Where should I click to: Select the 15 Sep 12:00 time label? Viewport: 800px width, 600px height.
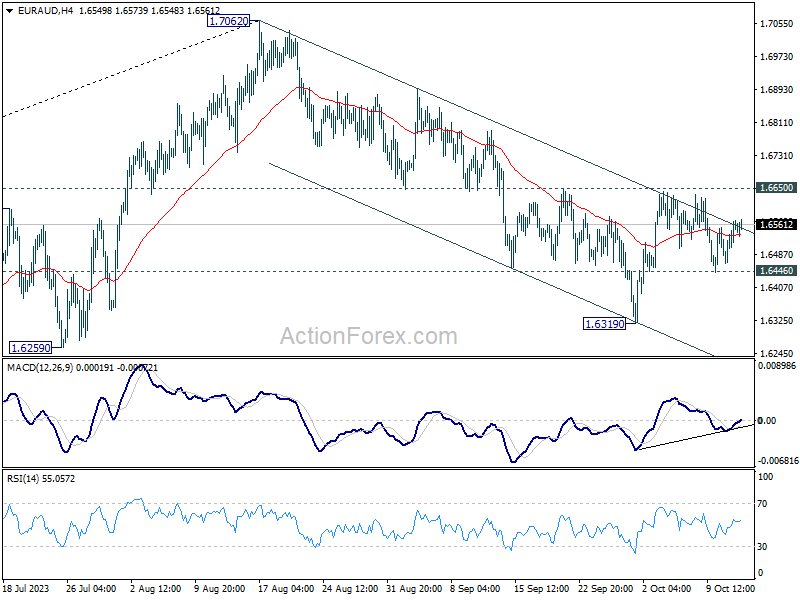[x=541, y=588]
